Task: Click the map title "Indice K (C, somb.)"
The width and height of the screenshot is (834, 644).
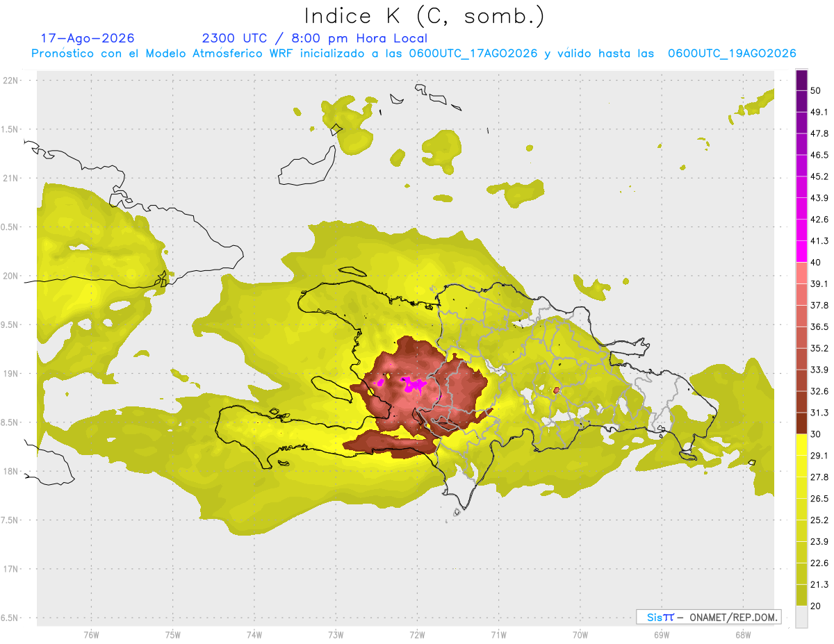Action: point(424,17)
